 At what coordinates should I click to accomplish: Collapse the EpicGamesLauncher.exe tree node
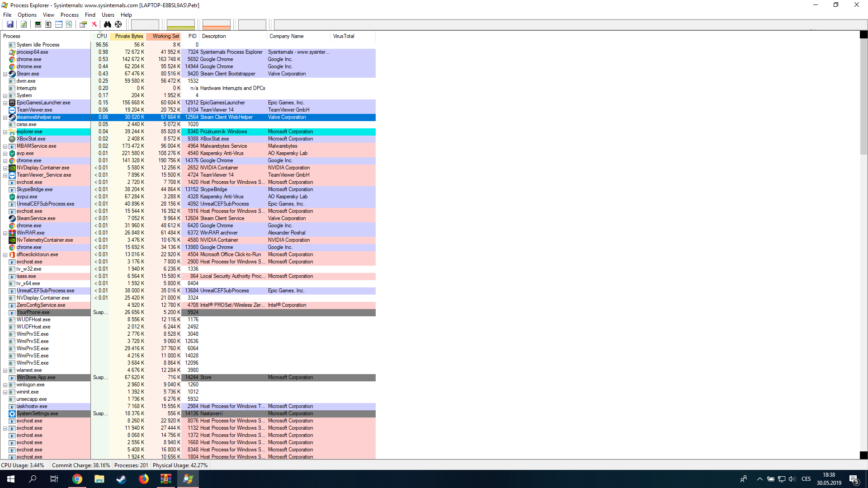5,103
